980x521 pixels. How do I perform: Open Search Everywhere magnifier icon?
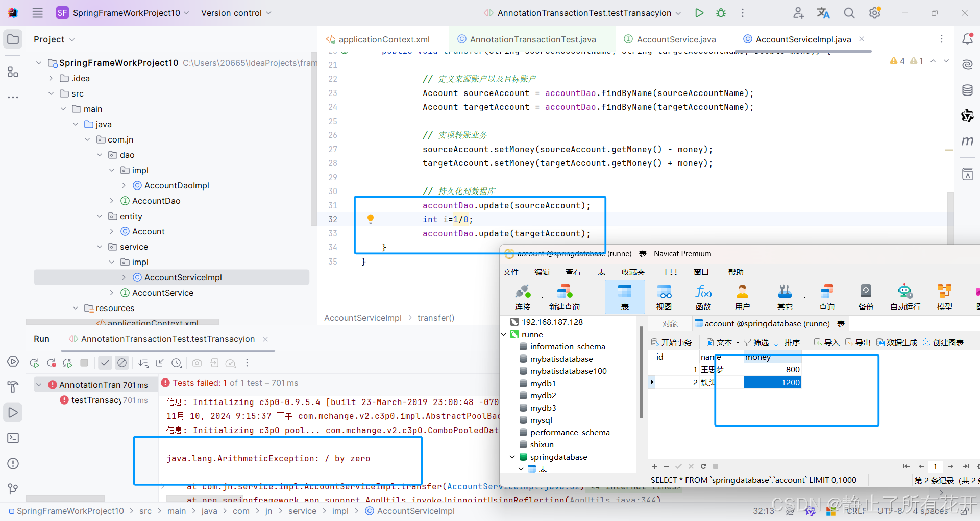(849, 13)
